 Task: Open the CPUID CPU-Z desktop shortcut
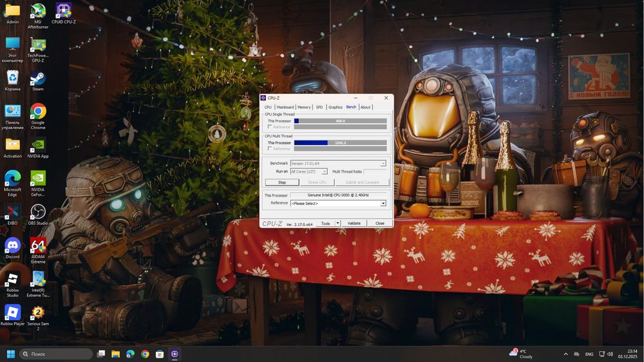[x=63, y=13]
